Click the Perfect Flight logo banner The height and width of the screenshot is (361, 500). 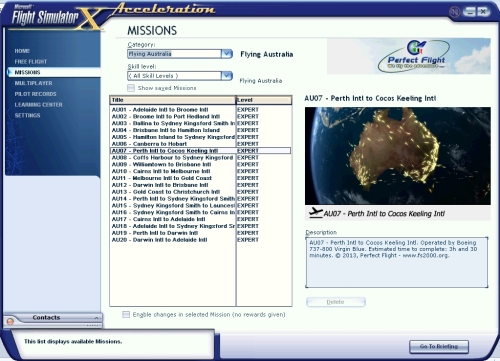coord(409,56)
